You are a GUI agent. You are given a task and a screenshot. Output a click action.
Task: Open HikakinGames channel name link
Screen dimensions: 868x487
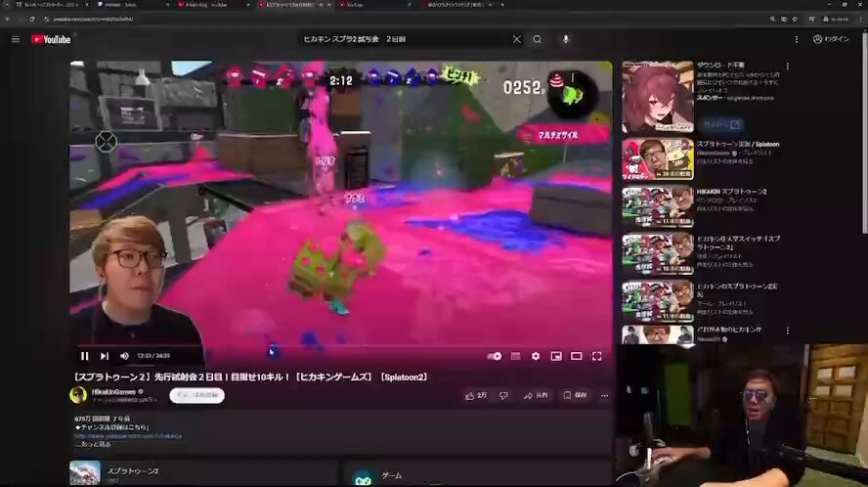113,392
